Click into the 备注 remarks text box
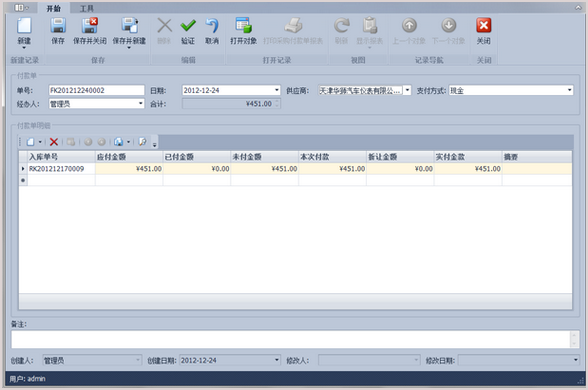588x390 pixels. pos(296,339)
